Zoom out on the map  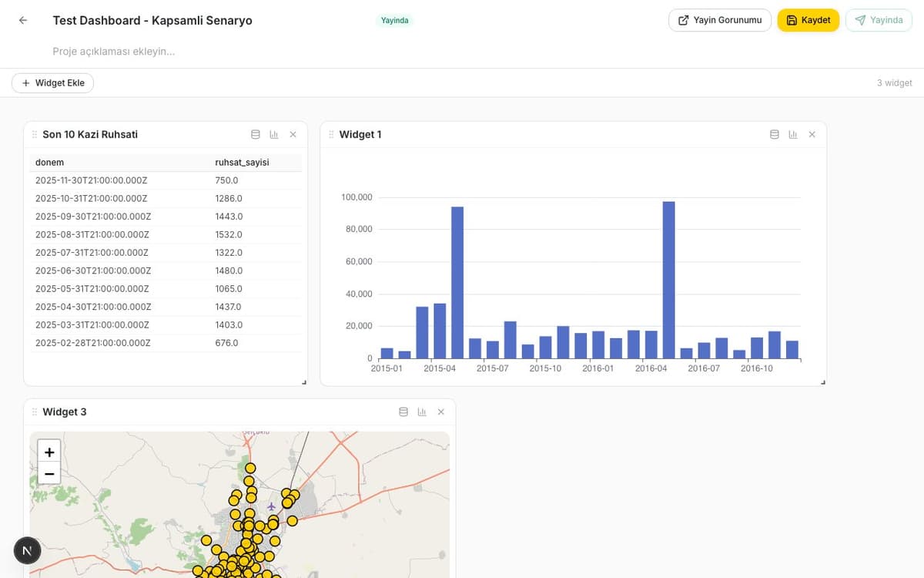49,473
